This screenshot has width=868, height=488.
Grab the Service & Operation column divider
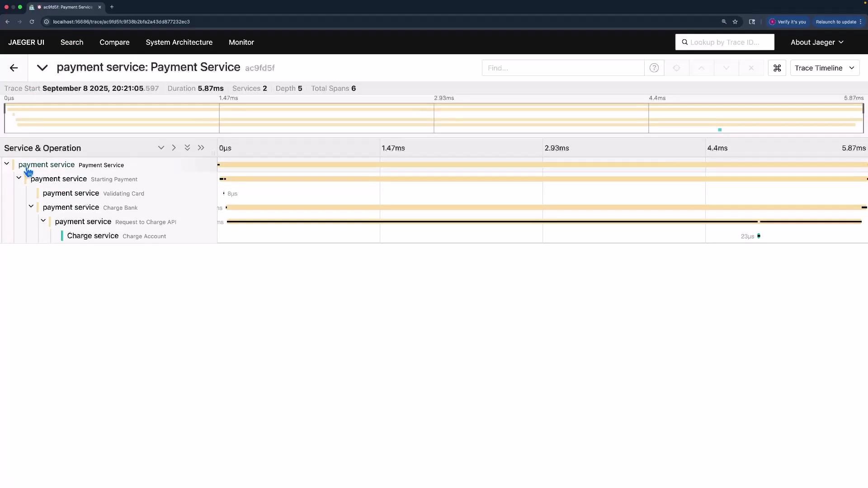point(213,153)
